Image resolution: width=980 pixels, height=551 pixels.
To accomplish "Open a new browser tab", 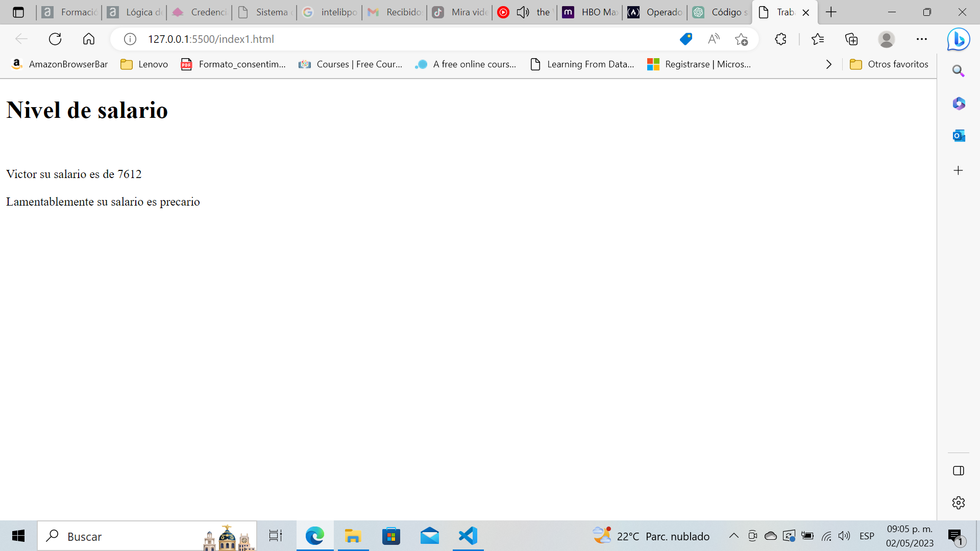I will tap(831, 12).
